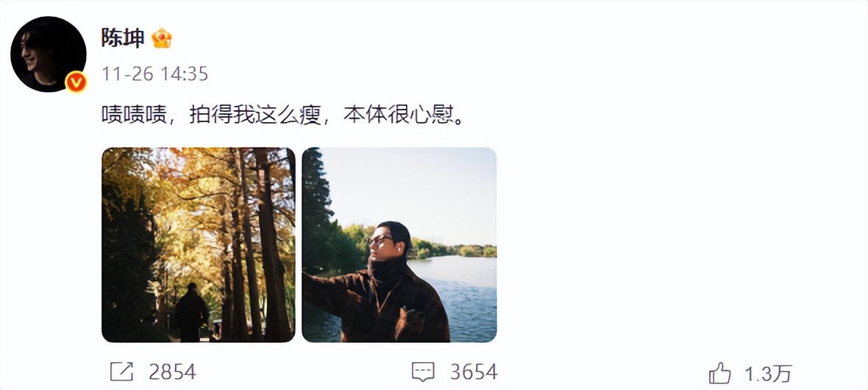Click the like count 1.3万
868x390 pixels.
click(x=768, y=374)
